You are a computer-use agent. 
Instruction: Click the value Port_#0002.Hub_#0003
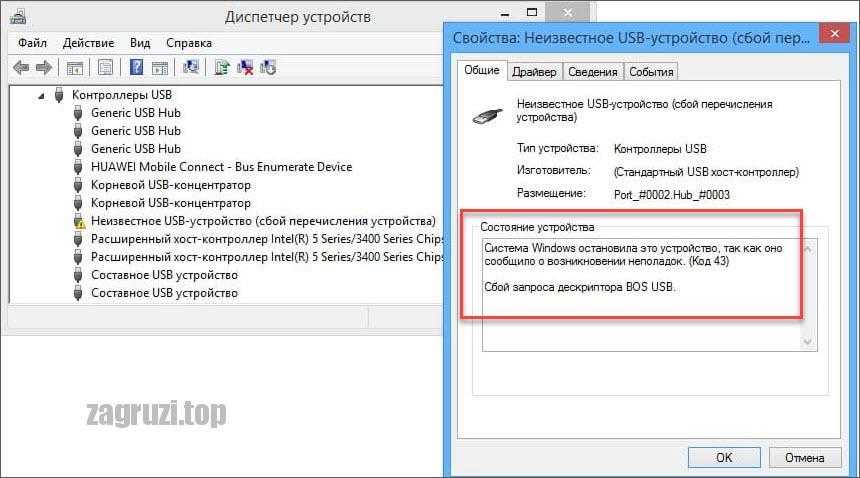tap(672, 195)
